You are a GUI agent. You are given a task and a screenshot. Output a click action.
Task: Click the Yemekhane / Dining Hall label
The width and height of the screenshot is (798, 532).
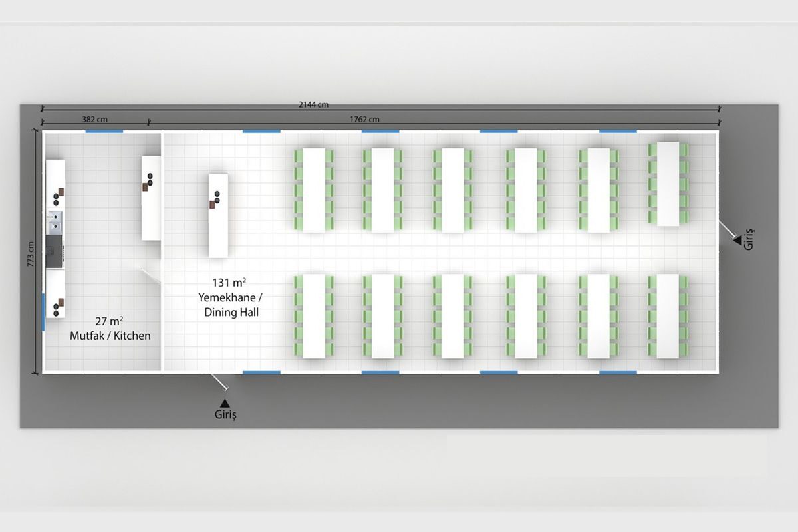(230, 305)
